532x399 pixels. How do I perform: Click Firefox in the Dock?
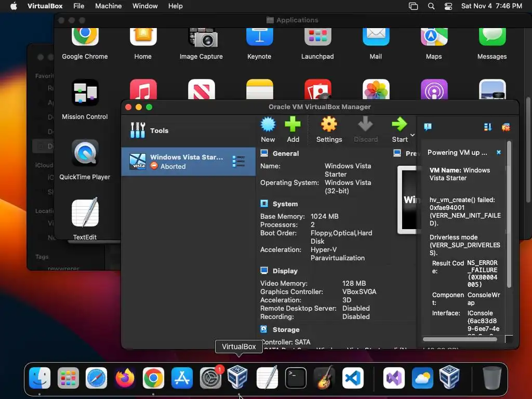coord(125,378)
